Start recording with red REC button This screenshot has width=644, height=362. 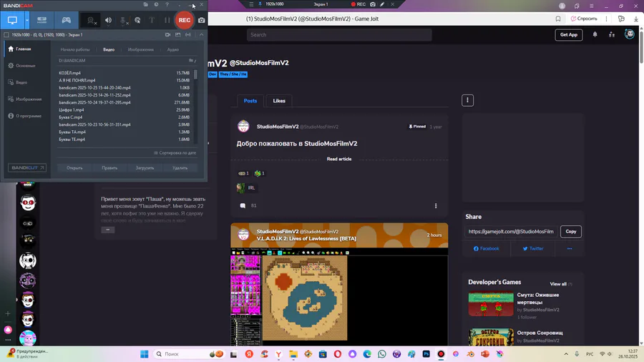click(185, 20)
